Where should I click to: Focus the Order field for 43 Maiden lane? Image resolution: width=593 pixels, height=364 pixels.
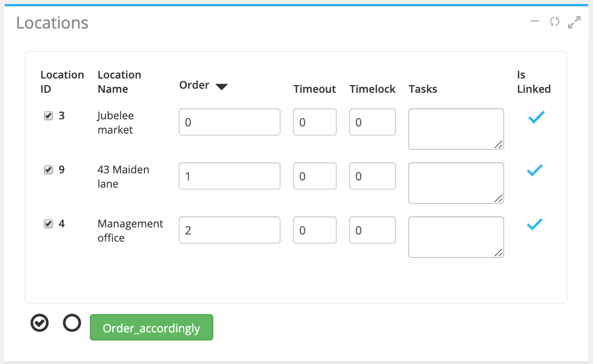click(x=230, y=176)
